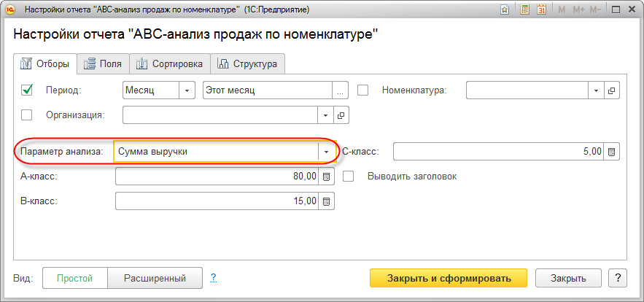The width and height of the screenshot is (644, 302).
Task: Click the favorites star icon in title bar
Action: [x=505, y=10]
